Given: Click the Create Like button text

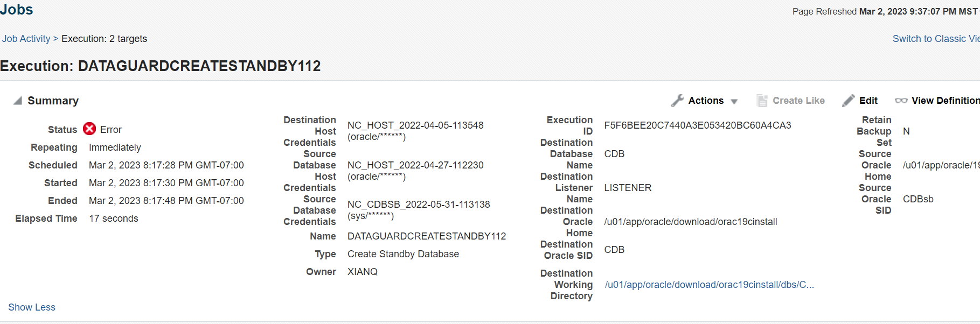Looking at the screenshot, I should 798,101.
